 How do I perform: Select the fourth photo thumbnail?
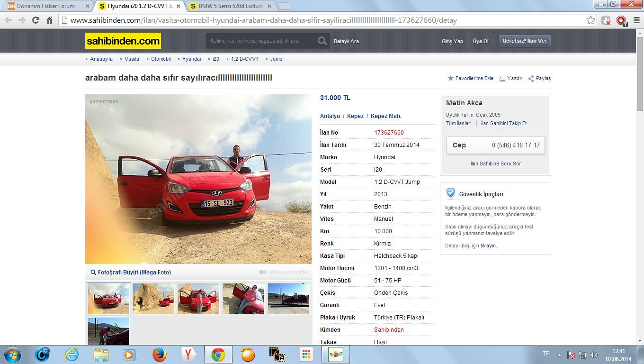pos(244,299)
